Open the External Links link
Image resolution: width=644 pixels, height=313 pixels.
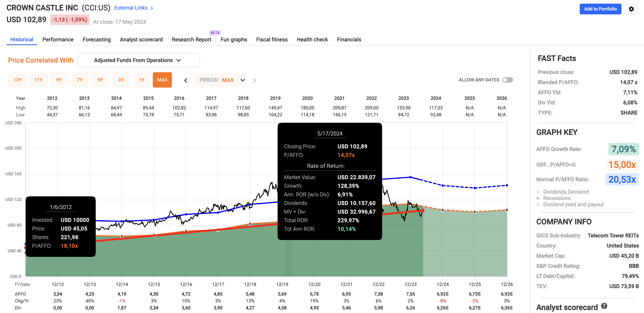pos(131,8)
